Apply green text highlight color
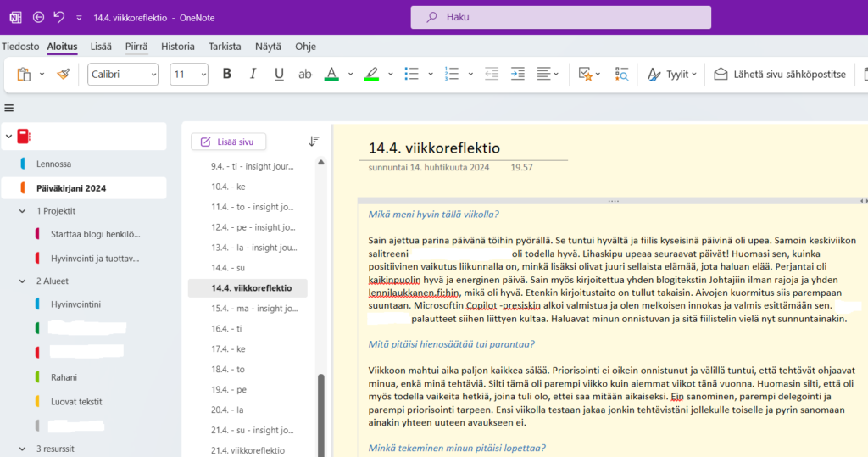The image size is (868, 457). pos(371,74)
